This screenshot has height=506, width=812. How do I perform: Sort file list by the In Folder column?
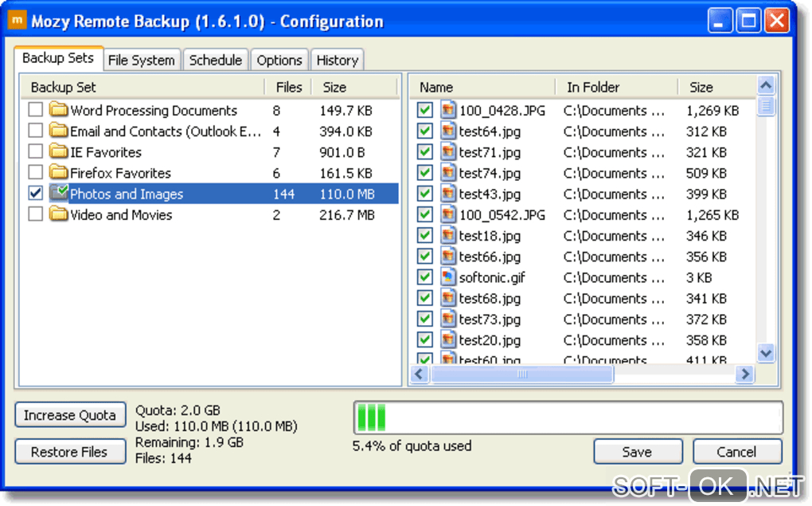616,87
